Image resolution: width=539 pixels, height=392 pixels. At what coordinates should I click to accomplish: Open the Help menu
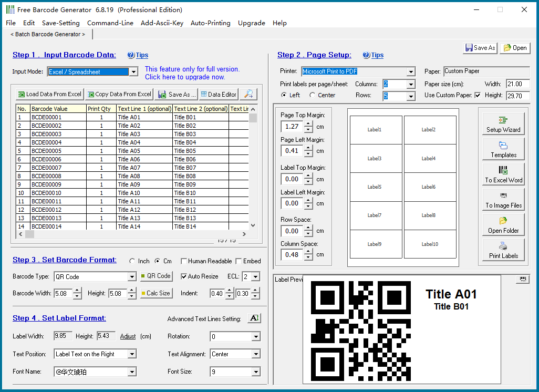coord(279,23)
